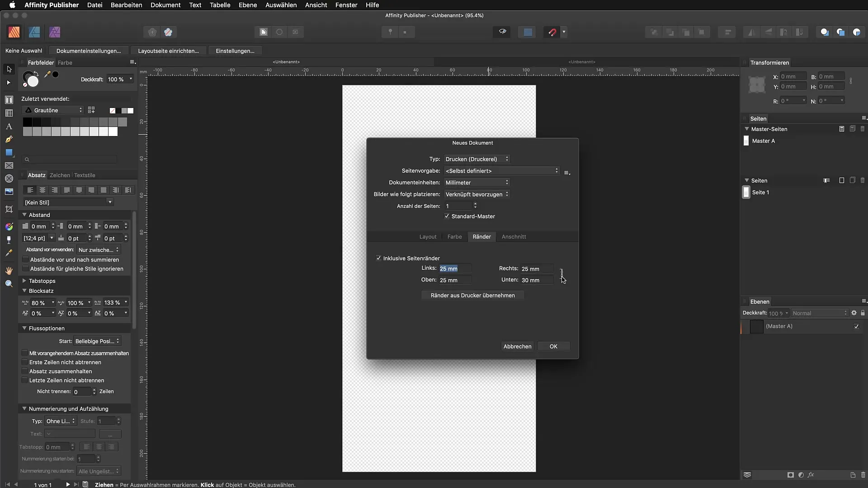868x488 pixels.
Task: Select the Color Picker tool
Action: [x=9, y=253]
